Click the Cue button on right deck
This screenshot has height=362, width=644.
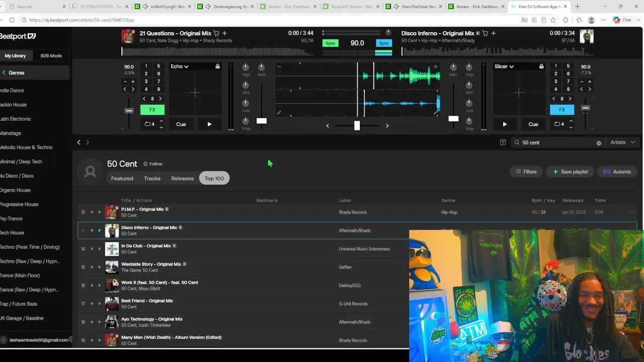point(533,124)
